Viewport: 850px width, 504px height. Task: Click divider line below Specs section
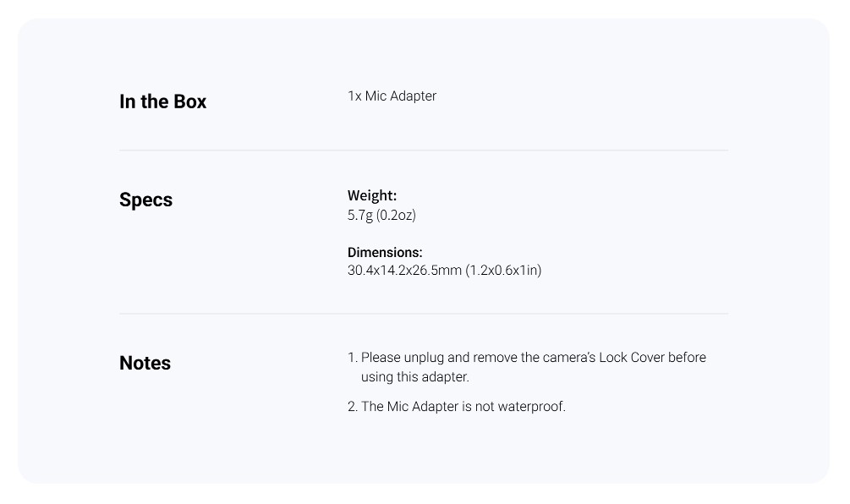pyautogui.click(x=424, y=313)
